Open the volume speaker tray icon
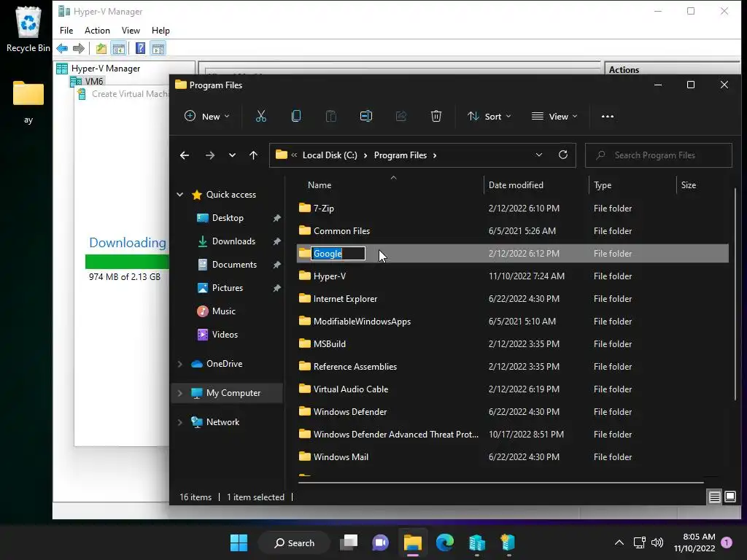This screenshot has height=560, width=747. click(x=657, y=542)
